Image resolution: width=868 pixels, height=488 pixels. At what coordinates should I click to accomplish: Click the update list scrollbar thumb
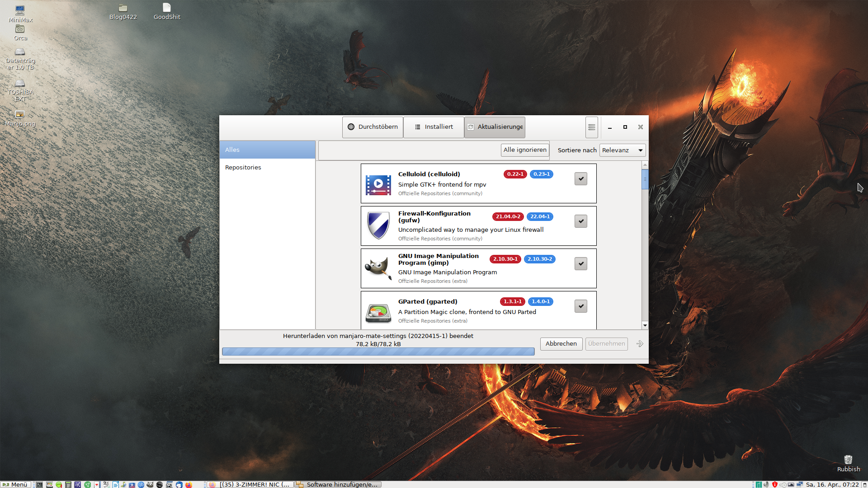click(x=645, y=179)
